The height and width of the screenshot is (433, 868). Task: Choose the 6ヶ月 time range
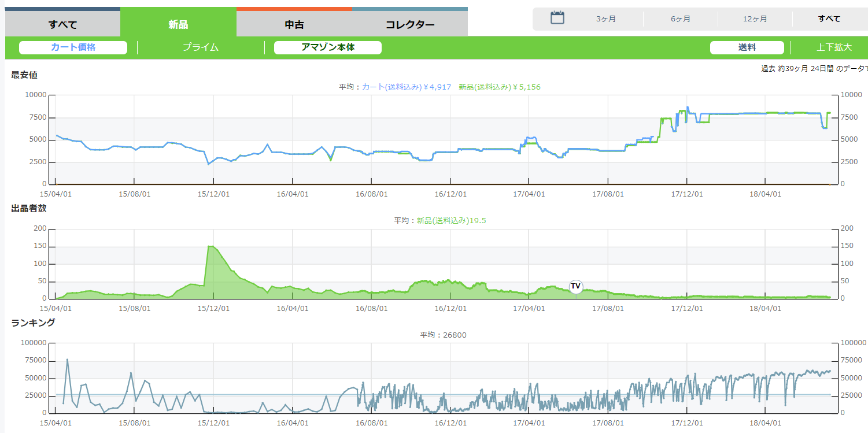coord(680,18)
